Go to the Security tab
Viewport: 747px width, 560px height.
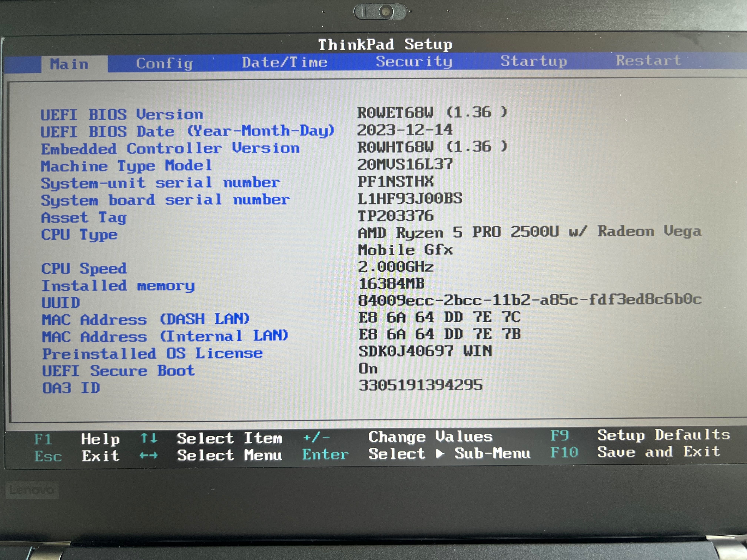414,62
